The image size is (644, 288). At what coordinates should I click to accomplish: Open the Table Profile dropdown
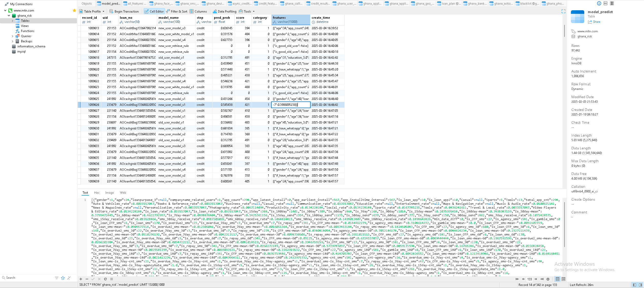click(92, 11)
